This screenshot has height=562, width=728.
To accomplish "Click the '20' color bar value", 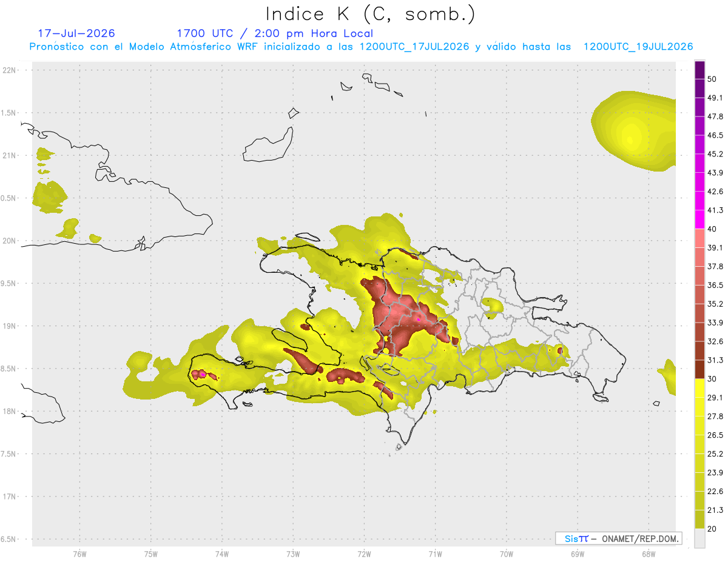I will pyautogui.click(x=713, y=529).
